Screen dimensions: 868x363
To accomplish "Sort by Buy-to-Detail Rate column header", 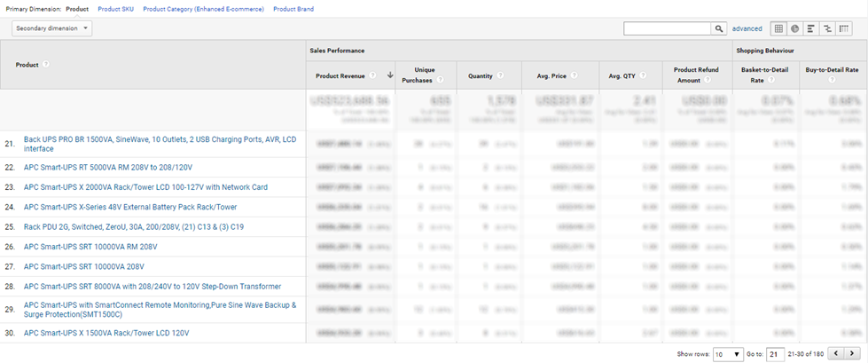I will [832, 70].
